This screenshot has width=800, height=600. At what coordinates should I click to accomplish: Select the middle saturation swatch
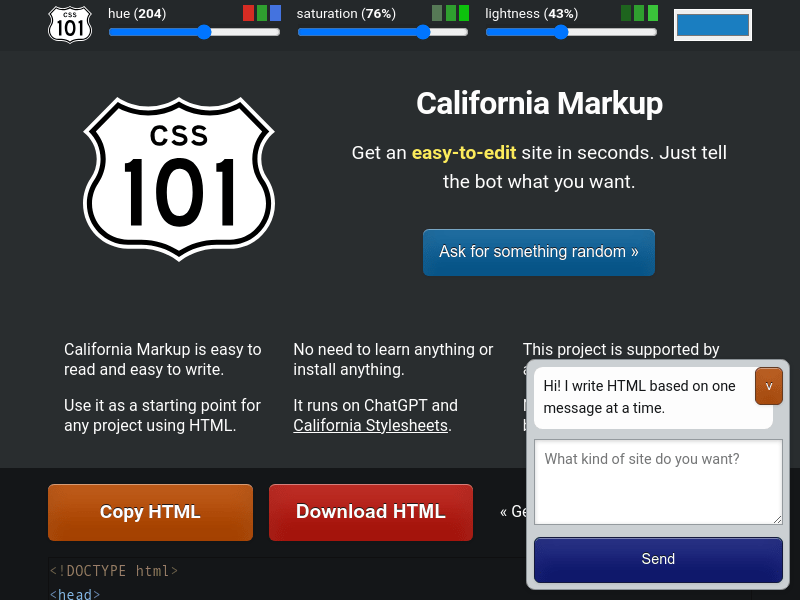click(x=451, y=13)
